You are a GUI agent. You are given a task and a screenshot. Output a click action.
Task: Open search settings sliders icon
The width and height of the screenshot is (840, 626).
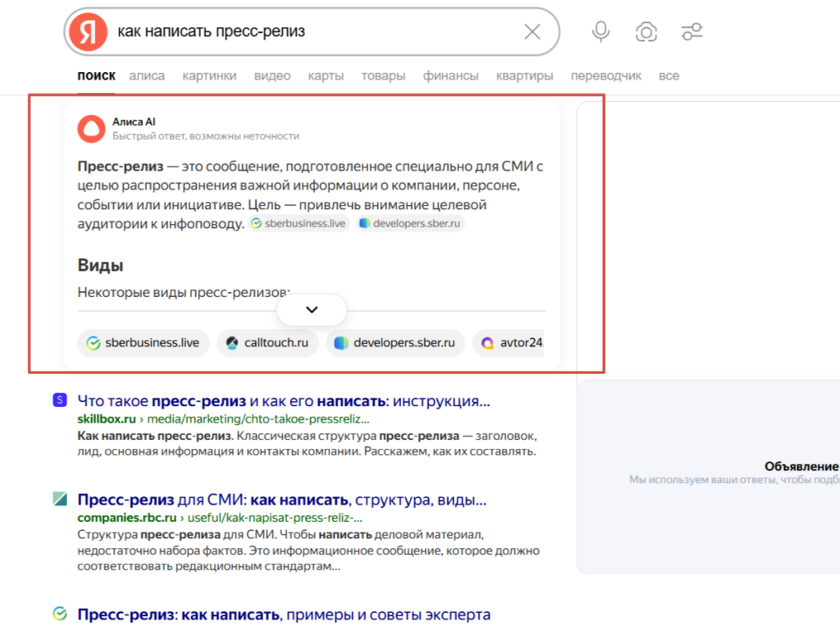tap(692, 32)
